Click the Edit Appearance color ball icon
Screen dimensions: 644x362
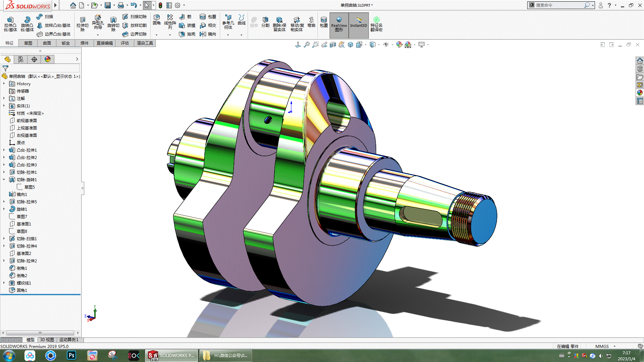[x=399, y=45]
